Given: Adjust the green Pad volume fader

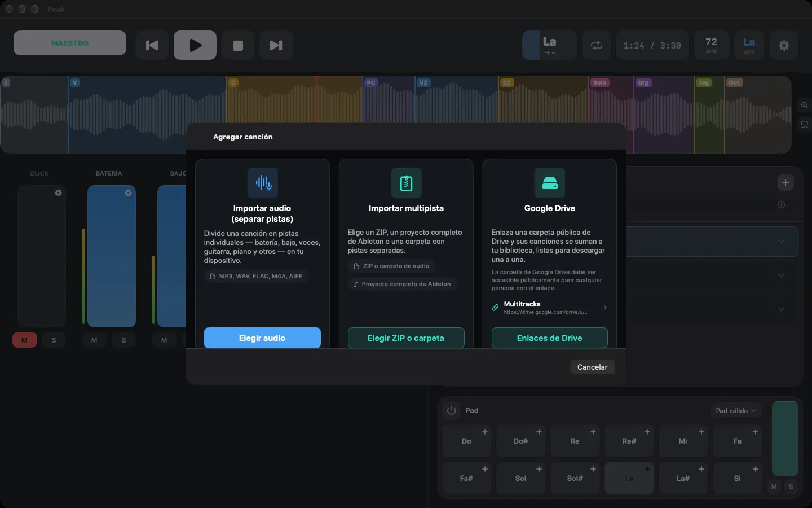Looking at the screenshot, I should click(785, 439).
